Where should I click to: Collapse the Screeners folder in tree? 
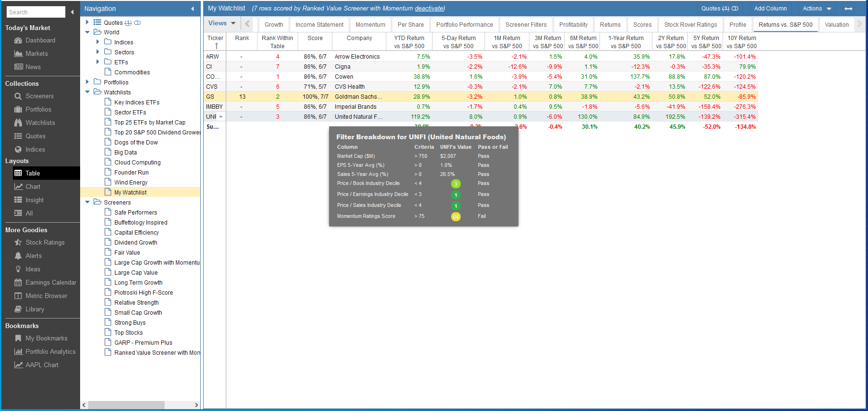click(x=87, y=202)
